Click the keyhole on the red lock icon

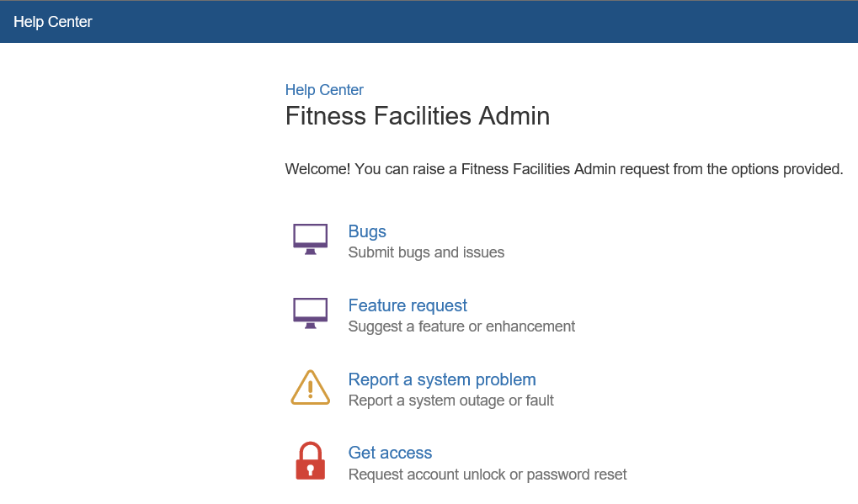point(310,468)
